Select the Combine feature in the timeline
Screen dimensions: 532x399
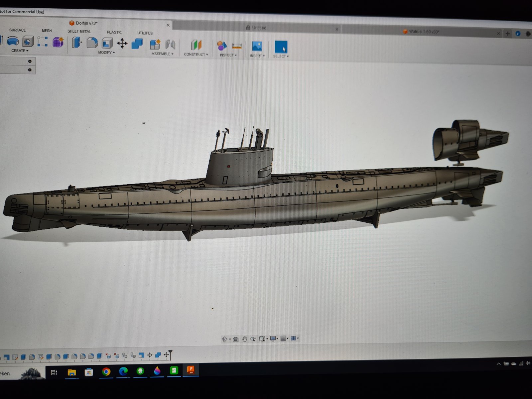tap(158, 355)
